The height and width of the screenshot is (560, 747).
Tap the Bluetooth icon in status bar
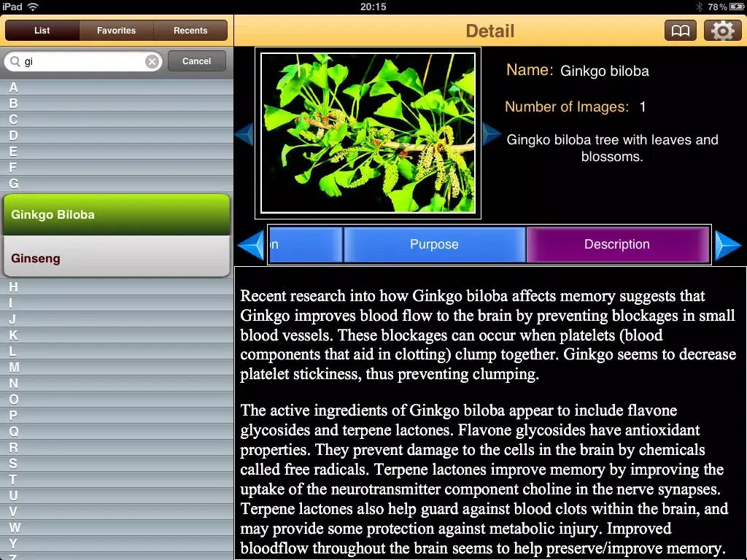[700, 7]
